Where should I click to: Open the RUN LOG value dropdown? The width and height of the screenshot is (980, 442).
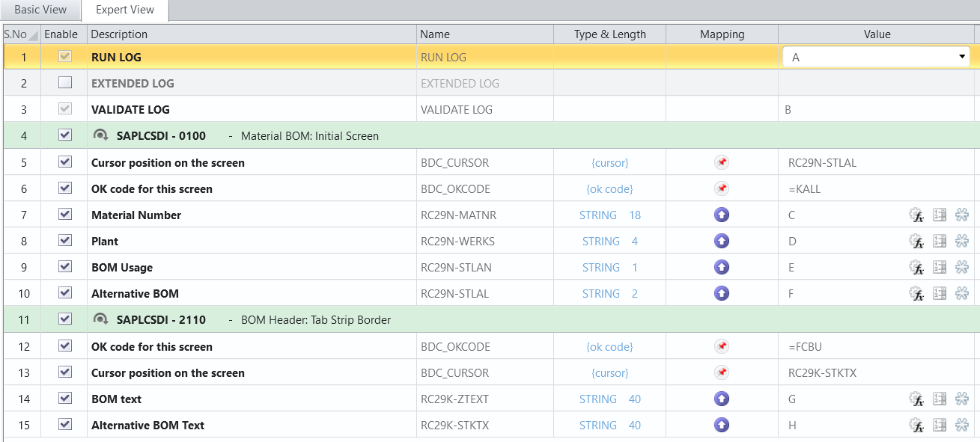coord(961,57)
